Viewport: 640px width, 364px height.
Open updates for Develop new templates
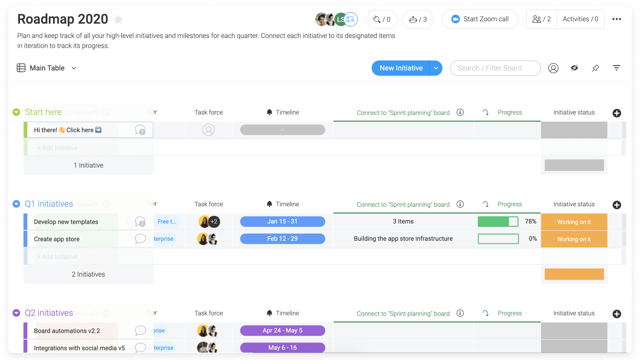click(140, 222)
